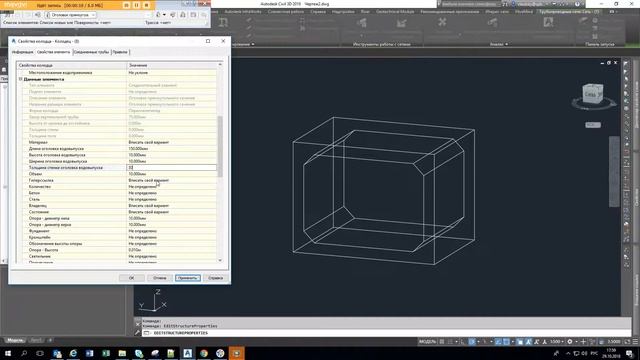The image size is (640, 360).
Task: Select the Кронштейн row value
Action: coord(172,237)
